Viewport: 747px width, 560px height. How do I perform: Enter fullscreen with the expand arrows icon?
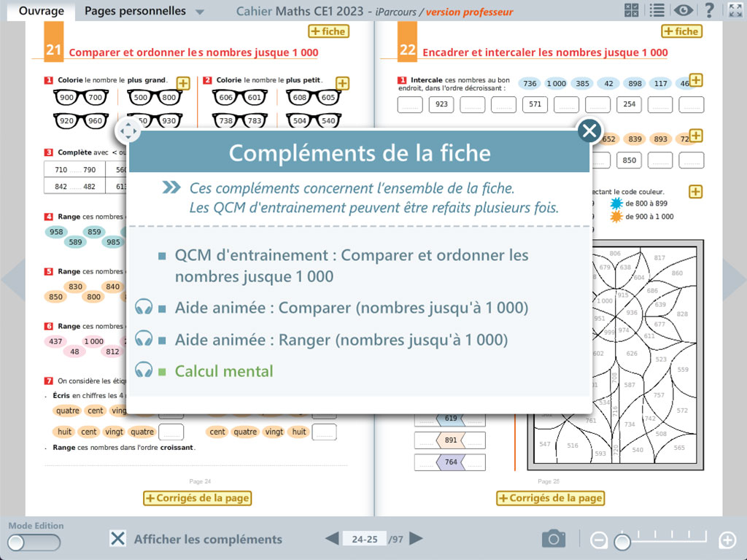click(735, 10)
